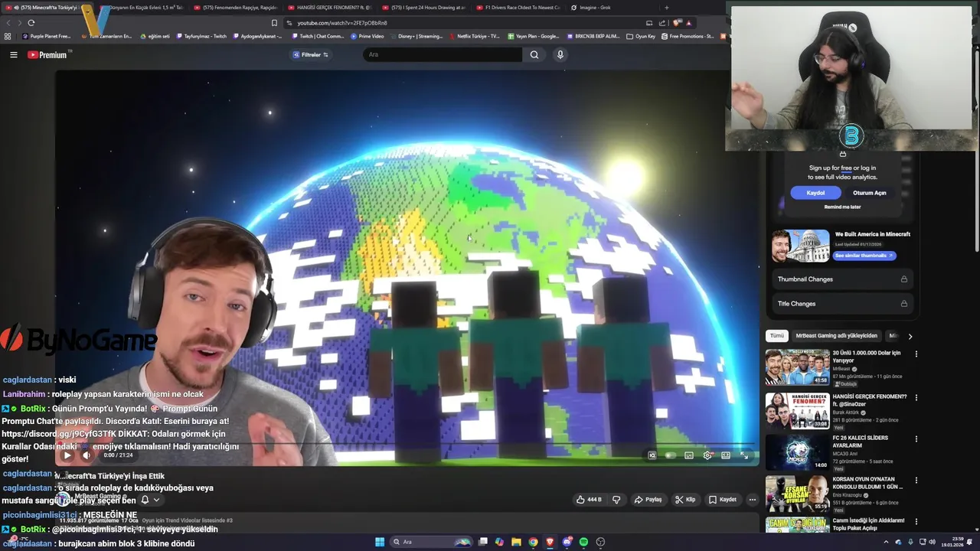Enter fullscreen with the player fullscreen icon

tap(744, 455)
